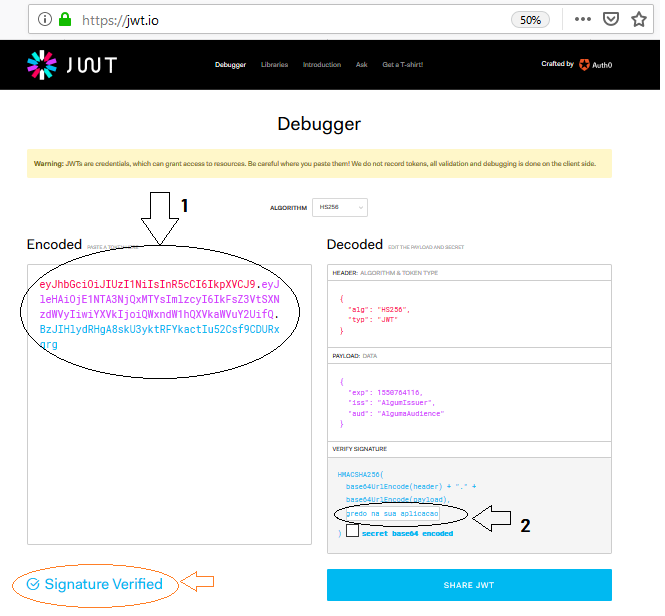Click the "aud": "AlgumaAudience" payload line
This screenshot has width=665, height=616.
tap(396, 413)
